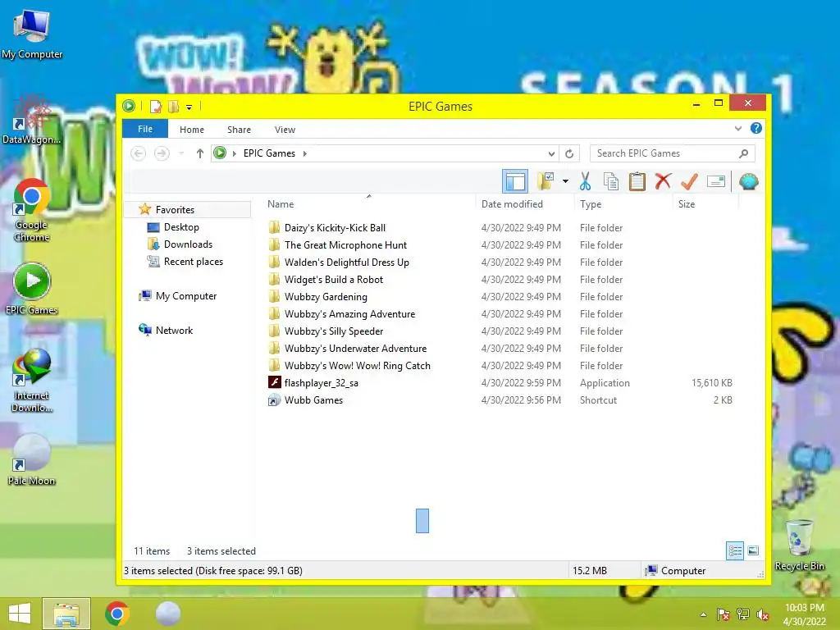Select The Great Microphone Hunt folder
The height and width of the screenshot is (630, 840).
[x=345, y=244]
